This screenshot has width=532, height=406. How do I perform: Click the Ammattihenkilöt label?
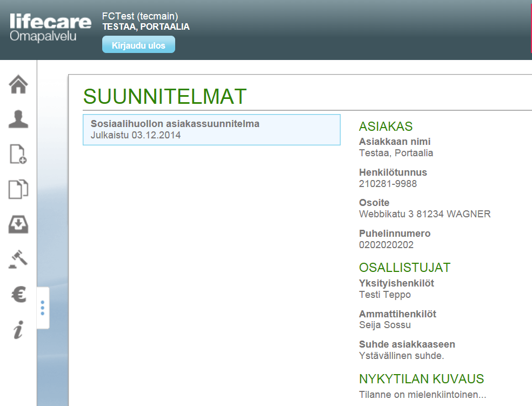pos(397,314)
